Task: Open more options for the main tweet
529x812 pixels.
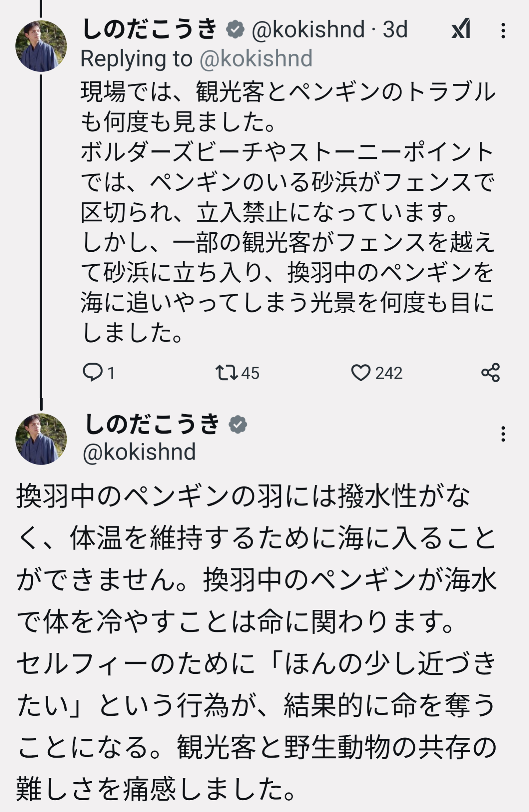Action: coord(503,434)
